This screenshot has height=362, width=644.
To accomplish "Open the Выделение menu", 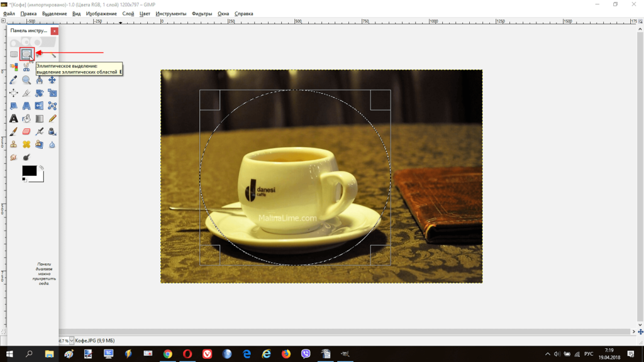I will pos(54,13).
